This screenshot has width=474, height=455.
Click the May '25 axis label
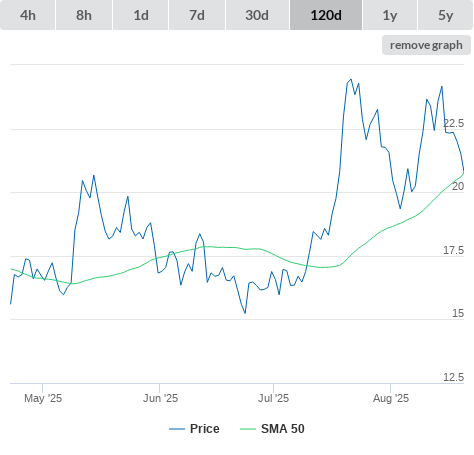pos(43,398)
